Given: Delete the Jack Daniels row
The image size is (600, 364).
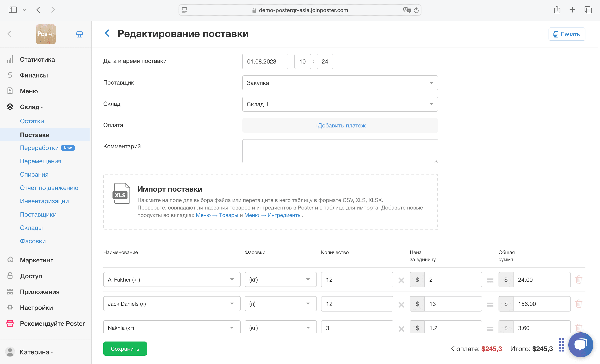Looking at the screenshot, I should pyautogui.click(x=579, y=303).
